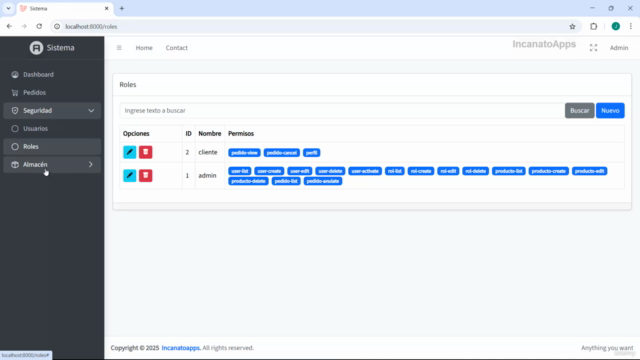The width and height of the screenshot is (640, 360).
Task: Click the Sistema brand link
Action: point(52,48)
